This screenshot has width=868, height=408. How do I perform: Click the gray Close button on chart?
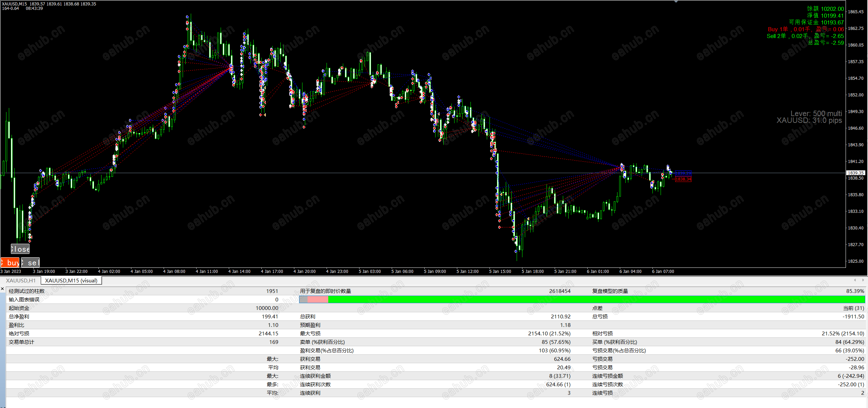coord(20,249)
